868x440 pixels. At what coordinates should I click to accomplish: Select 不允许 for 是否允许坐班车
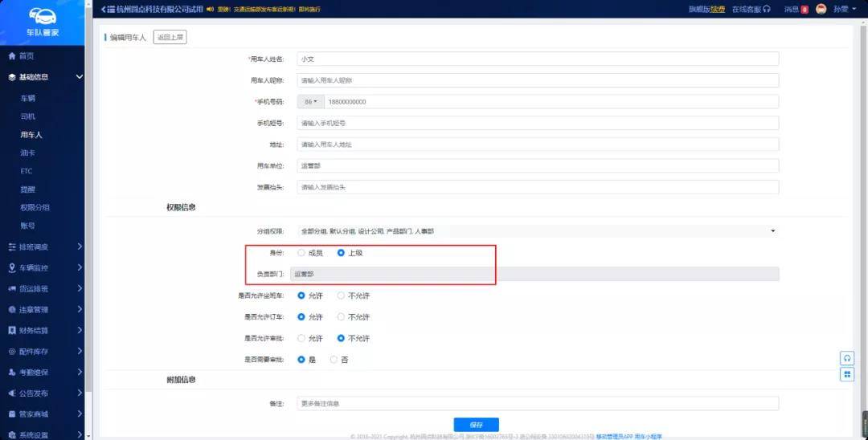[342, 295]
